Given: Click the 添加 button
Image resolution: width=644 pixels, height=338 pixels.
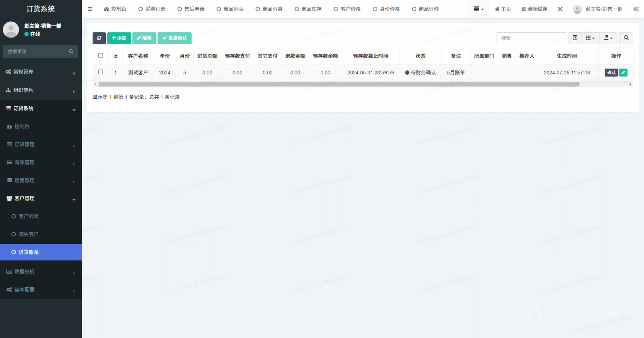Looking at the screenshot, I should pyautogui.click(x=119, y=38).
